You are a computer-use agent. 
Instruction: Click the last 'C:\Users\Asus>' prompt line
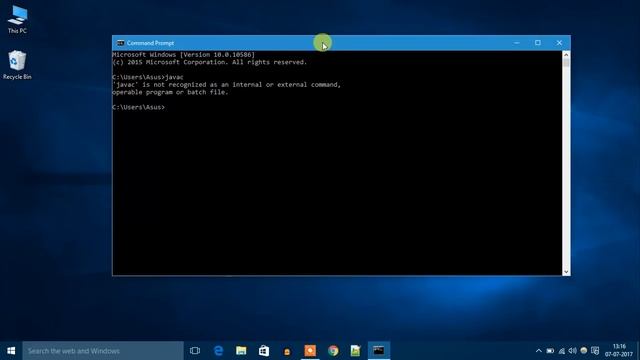pos(139,107)
